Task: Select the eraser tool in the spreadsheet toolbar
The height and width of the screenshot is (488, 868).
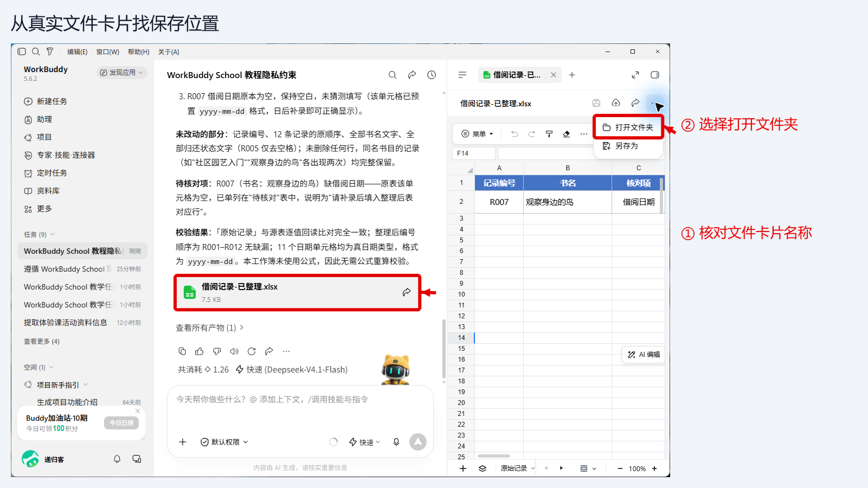Action: click(567, 134)
